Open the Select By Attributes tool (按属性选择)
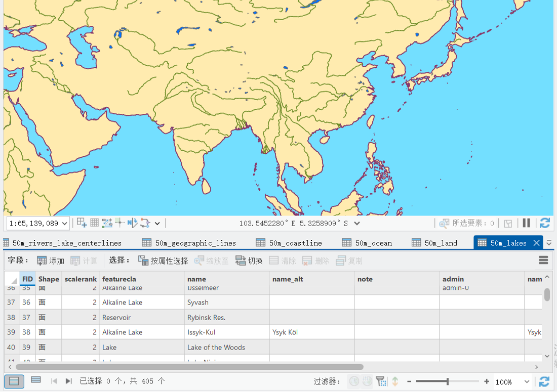The height and width of the screenshot is (392, 557). pos(164,260)
